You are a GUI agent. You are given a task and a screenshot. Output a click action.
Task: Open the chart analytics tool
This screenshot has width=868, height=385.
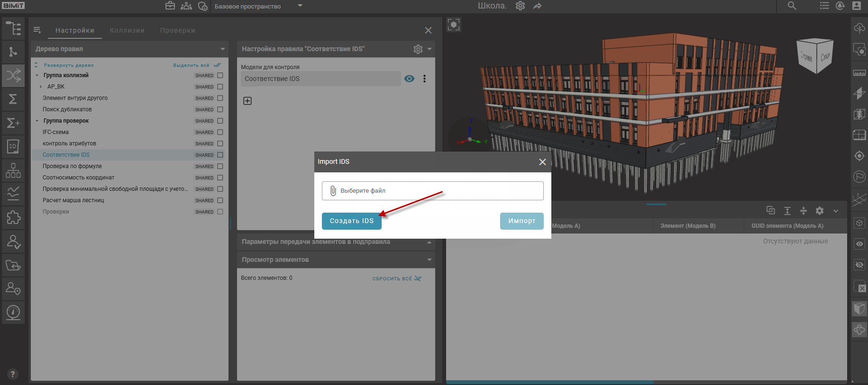coord(13,194)
